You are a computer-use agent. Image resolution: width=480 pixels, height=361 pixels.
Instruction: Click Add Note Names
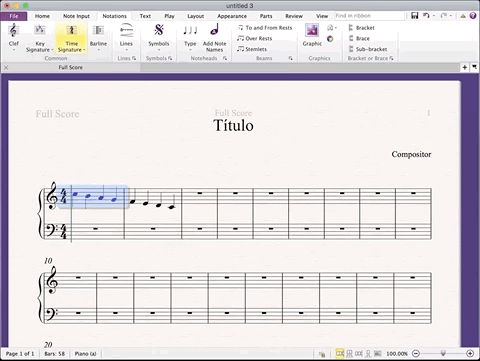click(214, 37)
